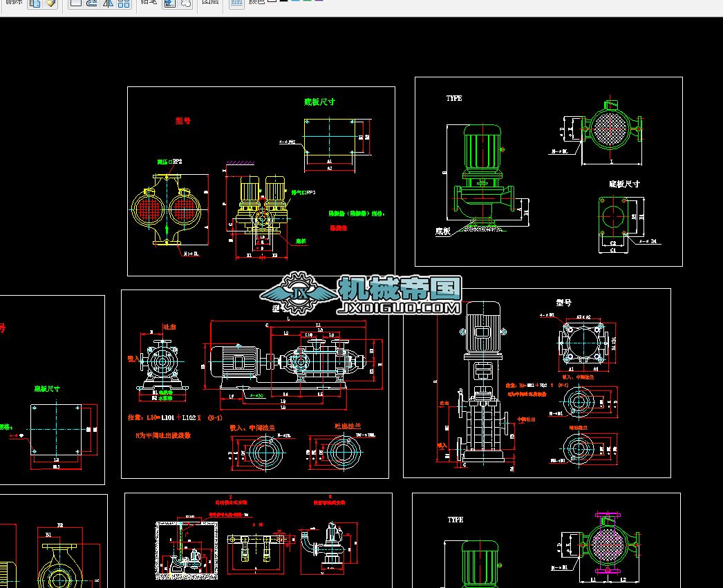
Task: Click the red 型号 label in twin-pump drawing
Action: 182,121
